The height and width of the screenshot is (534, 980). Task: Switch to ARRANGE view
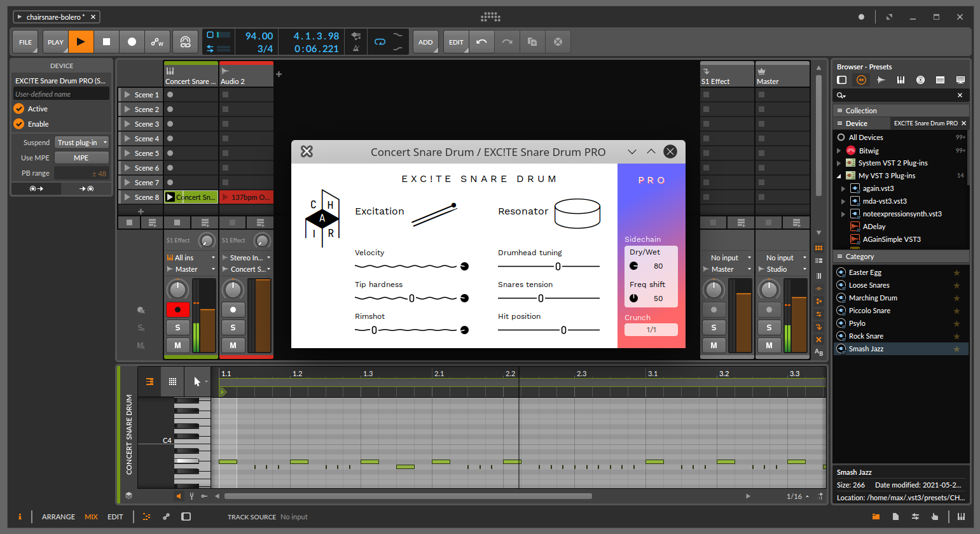pyautogui.click(x=59, y=517)
